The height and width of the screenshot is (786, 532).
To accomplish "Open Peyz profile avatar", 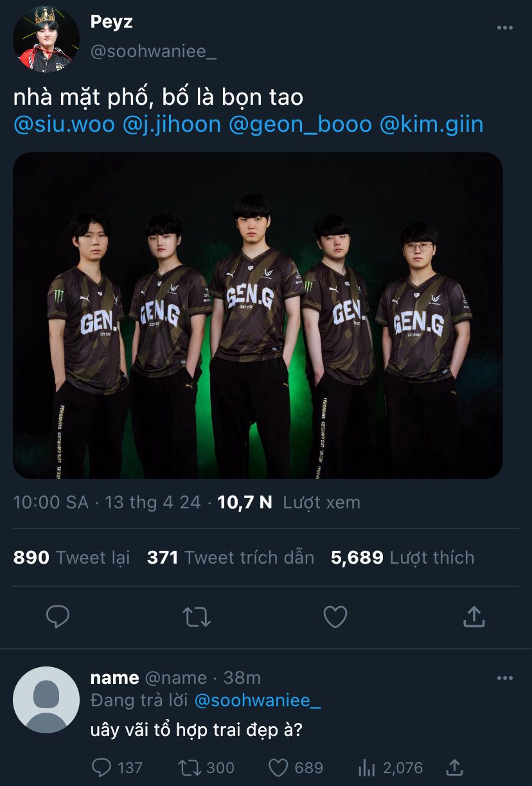I will coord(46,39).
